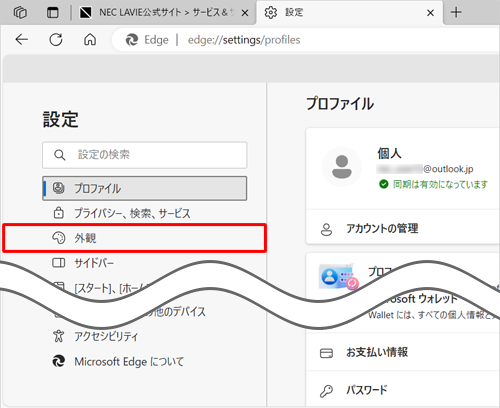The height and width of the screenshot is (408, 500).
Task: Click the lock icon beside プライバシー
Action: 59,212
